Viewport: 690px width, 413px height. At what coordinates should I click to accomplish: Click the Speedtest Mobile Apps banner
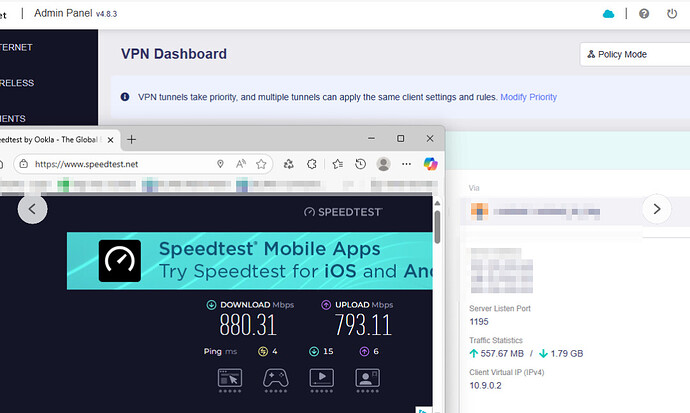click(250, 261)
